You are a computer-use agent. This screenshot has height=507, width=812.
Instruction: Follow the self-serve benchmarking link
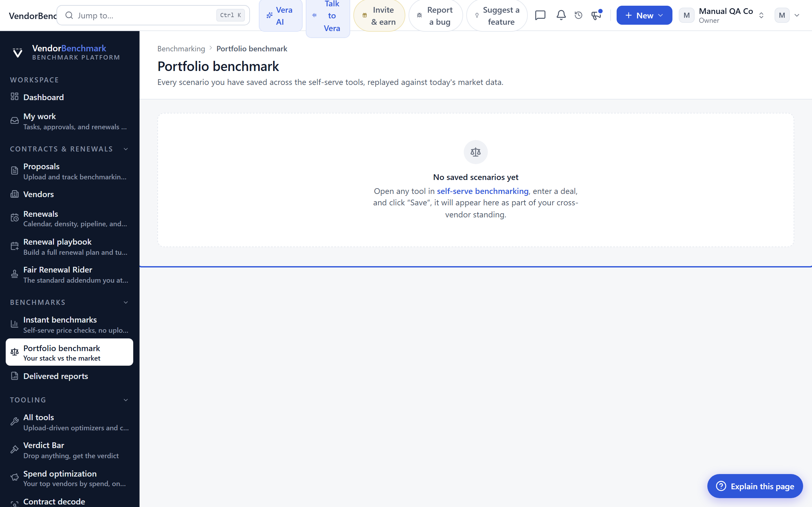pyautogui.click(x=482, y=191)
